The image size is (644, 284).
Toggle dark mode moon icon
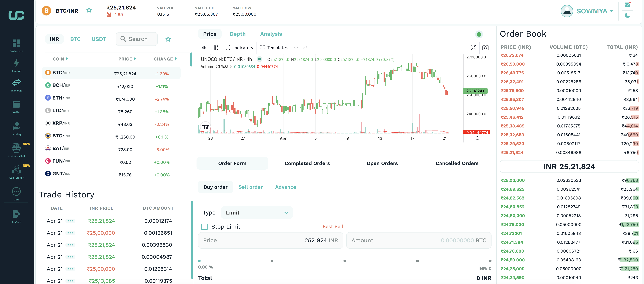point(627,15)
